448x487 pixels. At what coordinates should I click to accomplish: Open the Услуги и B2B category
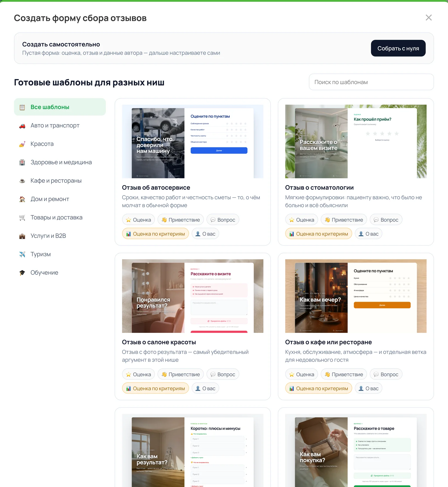60,236
